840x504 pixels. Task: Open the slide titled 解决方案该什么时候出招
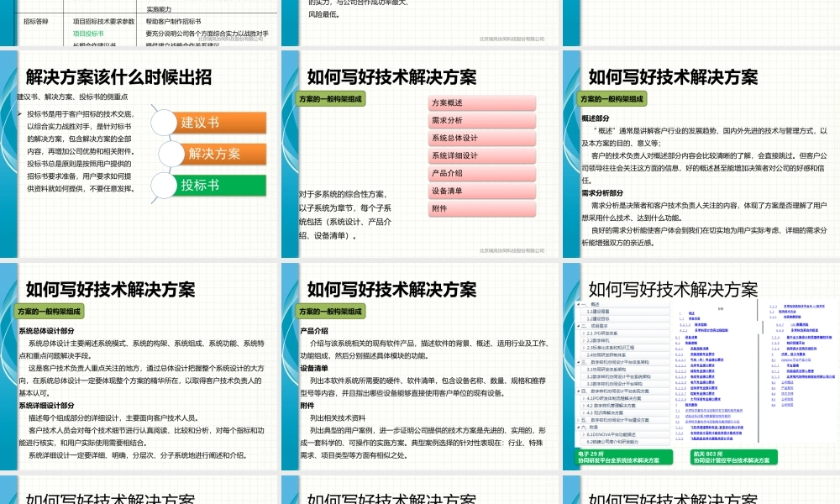point(139,154)
